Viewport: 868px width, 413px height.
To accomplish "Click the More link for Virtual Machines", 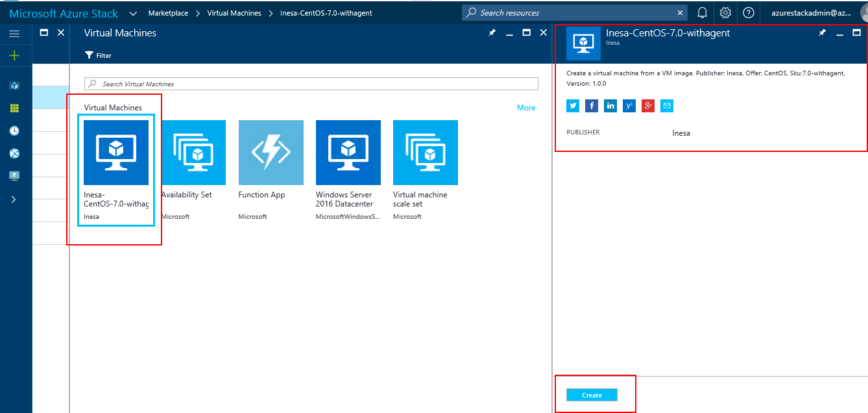I will (x=526, y=108).
